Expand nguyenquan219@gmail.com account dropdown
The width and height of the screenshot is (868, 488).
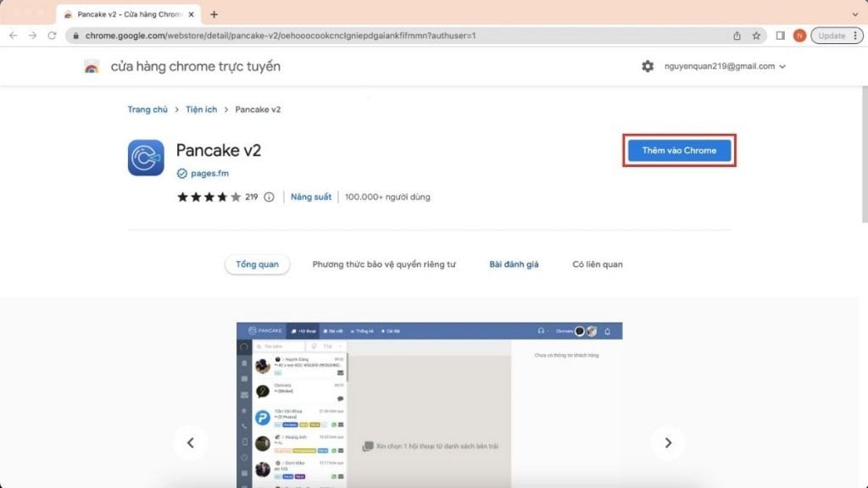click(725, 66)
